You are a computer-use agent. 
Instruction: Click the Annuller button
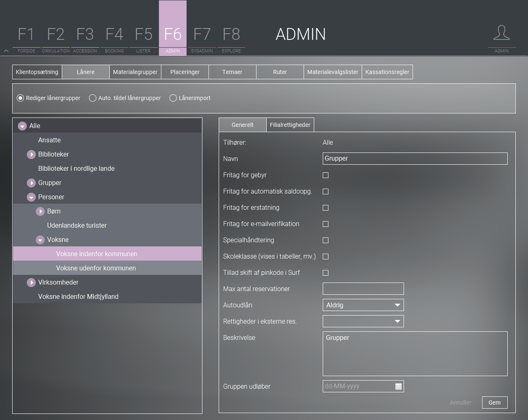(461, 403)
